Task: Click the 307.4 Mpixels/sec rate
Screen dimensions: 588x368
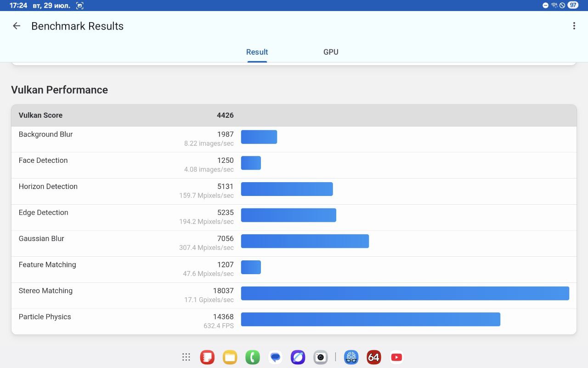Action: point(206,248)
